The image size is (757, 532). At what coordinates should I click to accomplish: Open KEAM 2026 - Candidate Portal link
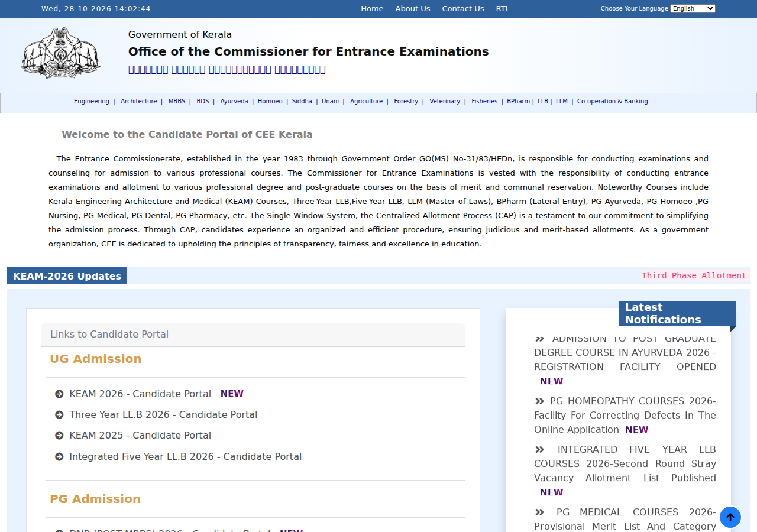(x=140, y=394)
